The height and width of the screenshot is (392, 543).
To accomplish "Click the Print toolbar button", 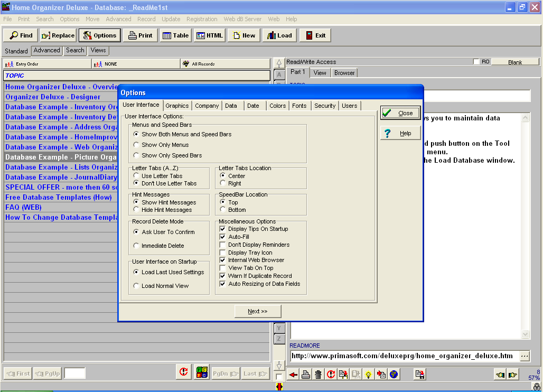I will (x=141, y=35).
